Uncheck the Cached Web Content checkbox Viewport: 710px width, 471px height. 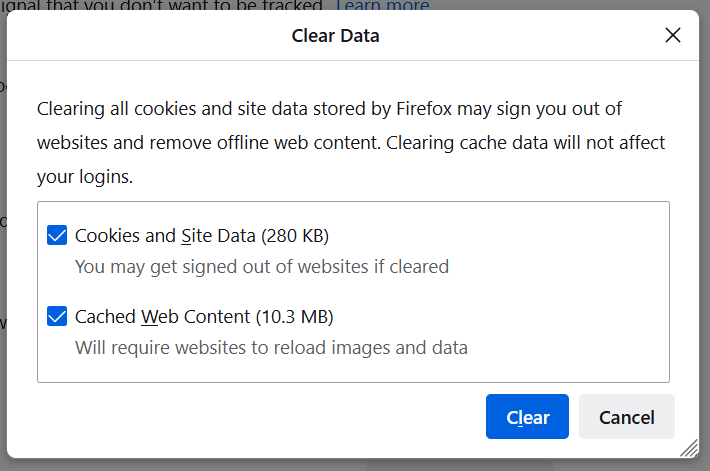coord(57,317)
